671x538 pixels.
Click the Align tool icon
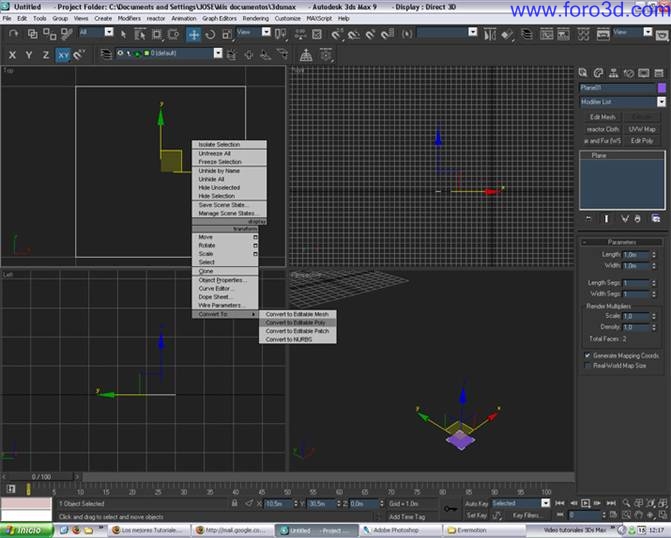(x=507, y=34)
